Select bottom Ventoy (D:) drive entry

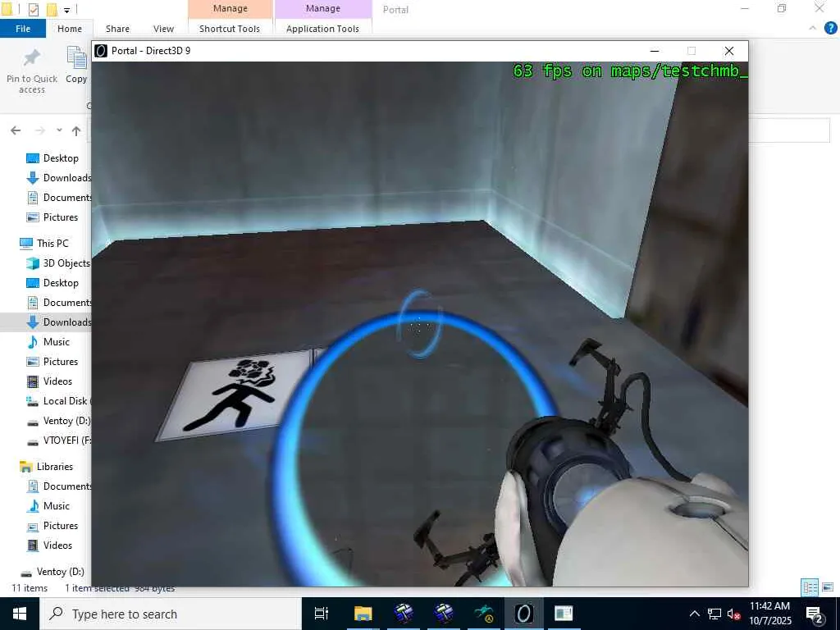[x=52, y=572]
